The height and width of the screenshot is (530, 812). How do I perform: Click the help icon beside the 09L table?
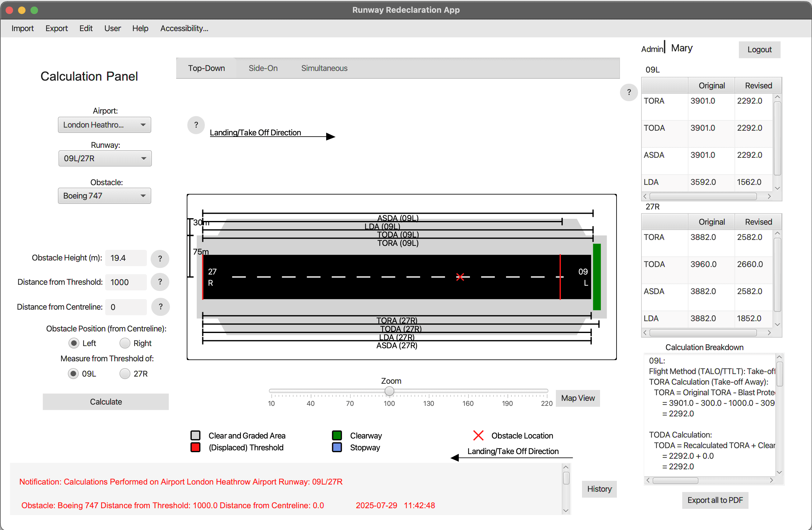click(629, 92)
